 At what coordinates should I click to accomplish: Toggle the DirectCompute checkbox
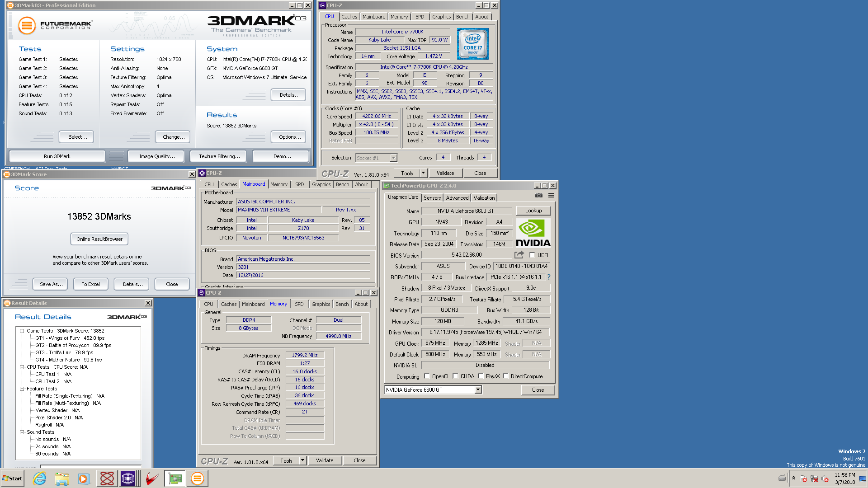coord(505,376)
